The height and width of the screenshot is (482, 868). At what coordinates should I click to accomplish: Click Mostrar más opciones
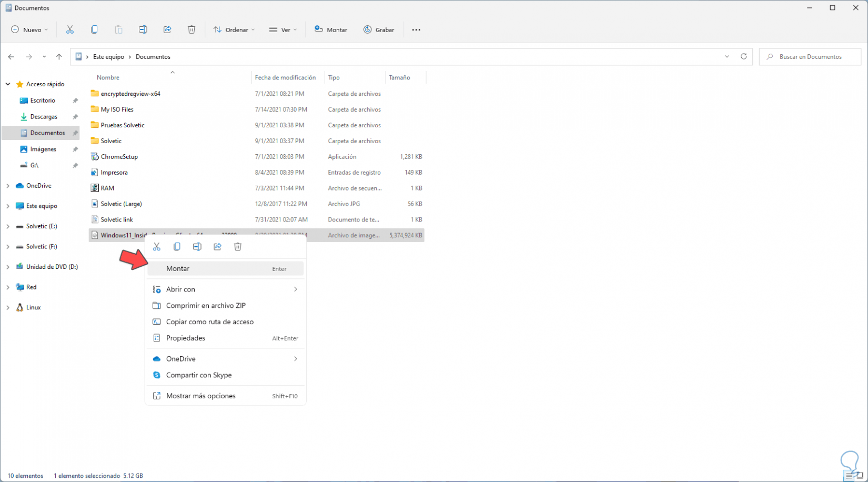click(x=226, y=396)
